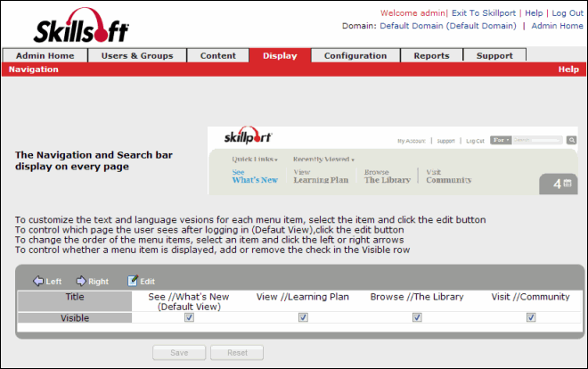Click the Navigation label in red bar
The image size is (588, 369).
(x=33, y=70)
